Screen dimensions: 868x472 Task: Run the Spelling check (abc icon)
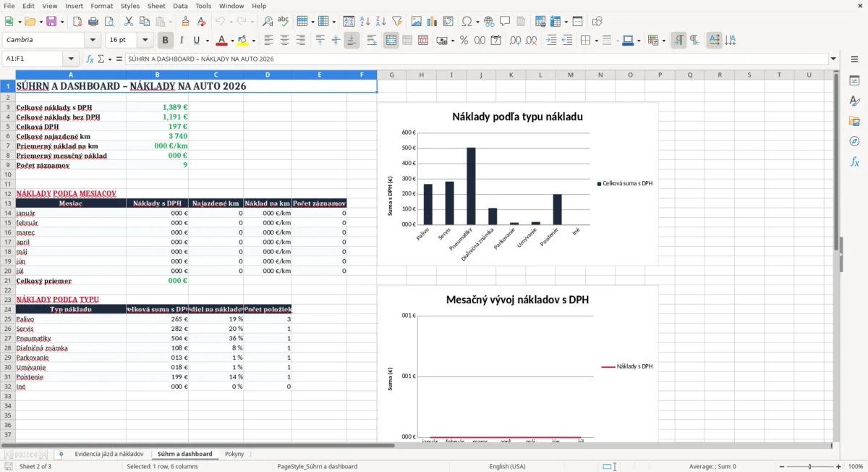(x=284, y=22)
